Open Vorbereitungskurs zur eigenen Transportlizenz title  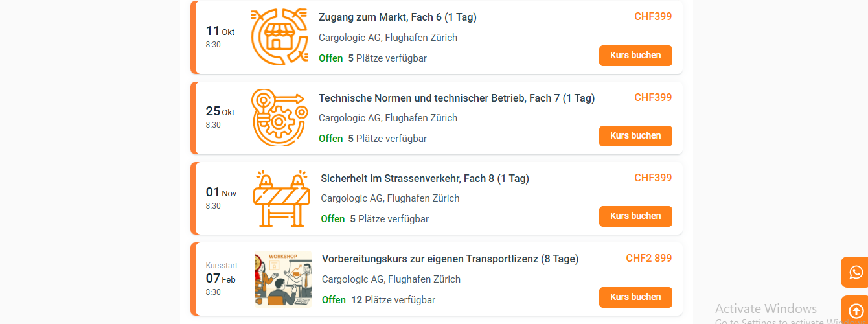[450, 259]
